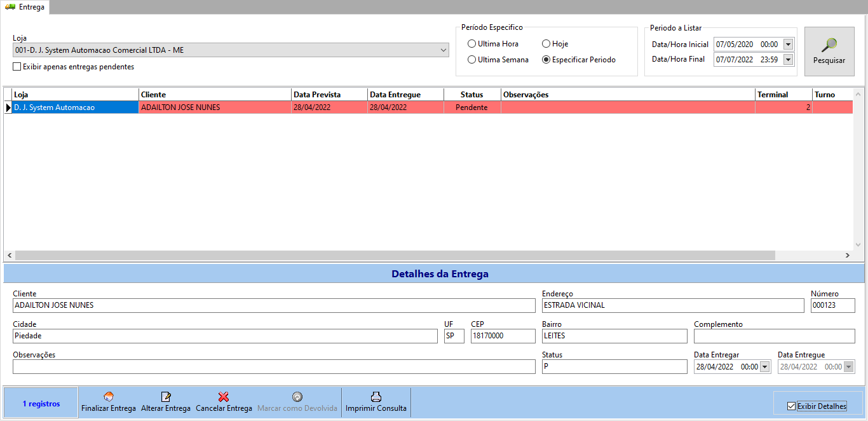The width and height of the screenshot is (868, 421).
Task: Select the Ultima Semana radio option
Action: click(471, 60)
